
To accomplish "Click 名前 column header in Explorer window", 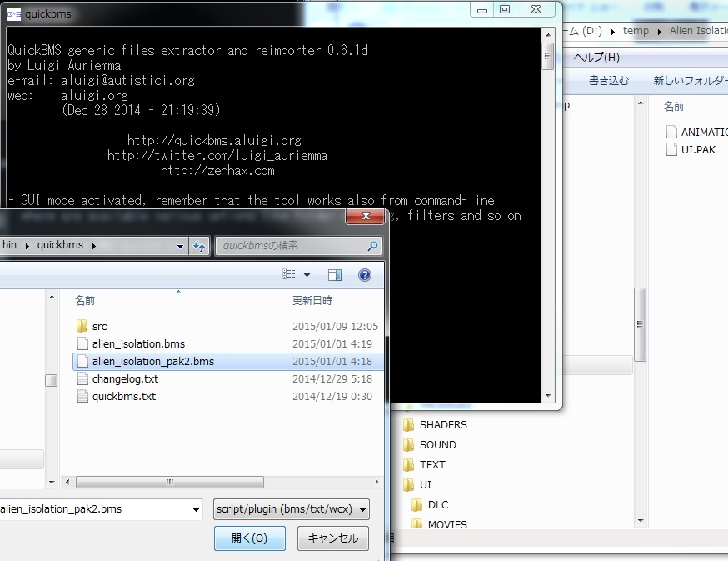I will 673,107.
